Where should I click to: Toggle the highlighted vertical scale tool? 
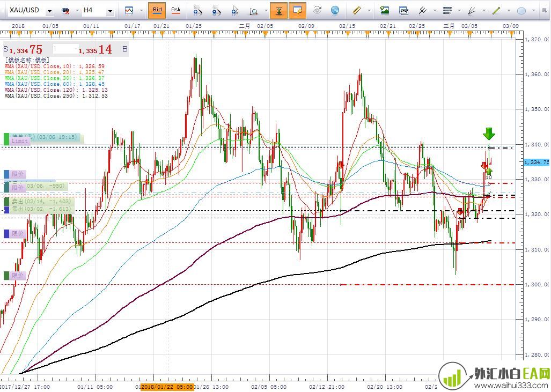tap(279, 11)
